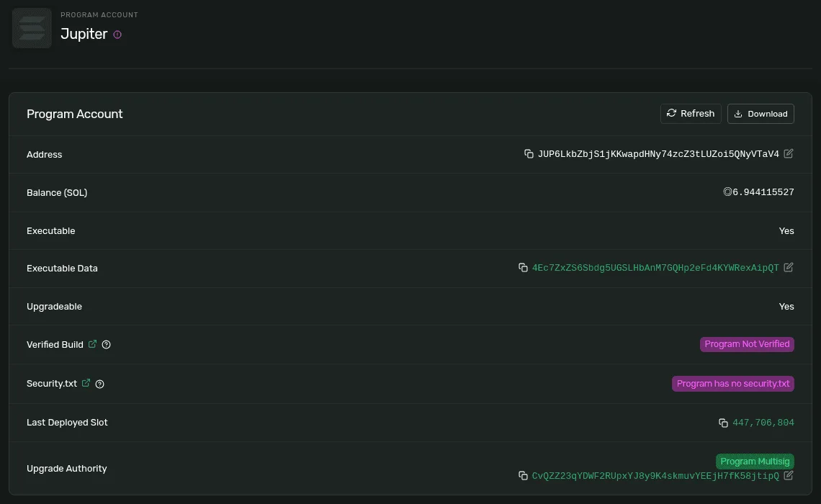Image resolution: width=821 pixels, height=504 pixels.
Task: Click the Upgradeable row label
Action: (x=55, y=307)
